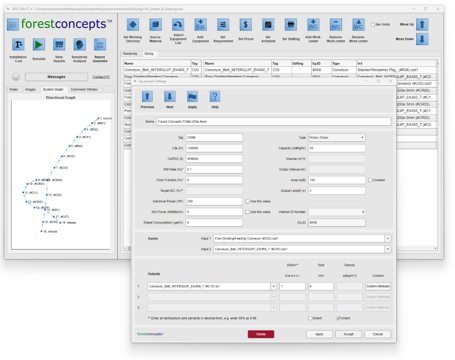Switch to the Receiving tab
This screenshot has width=455, height=360.
(x=130, y=54)
